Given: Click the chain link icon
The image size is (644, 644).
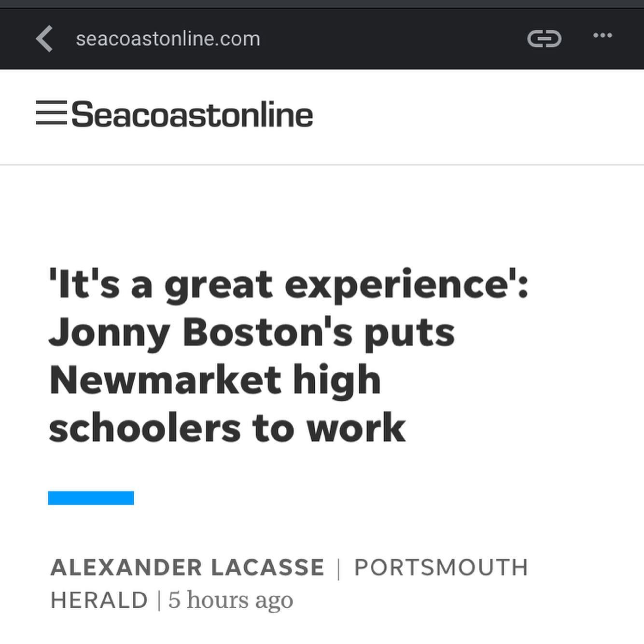Looking at the screenshot, I should pos(544,39).
